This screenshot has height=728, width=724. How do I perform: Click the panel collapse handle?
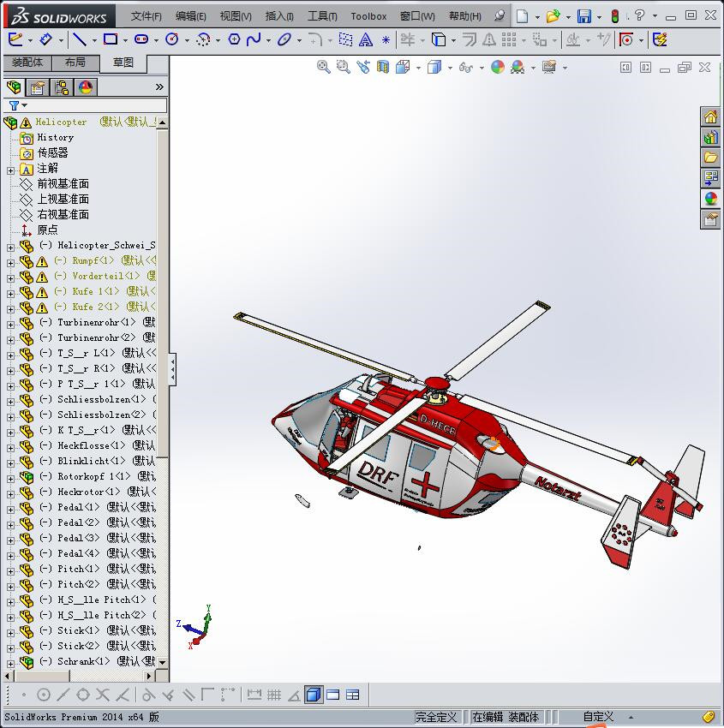(172, 370)
